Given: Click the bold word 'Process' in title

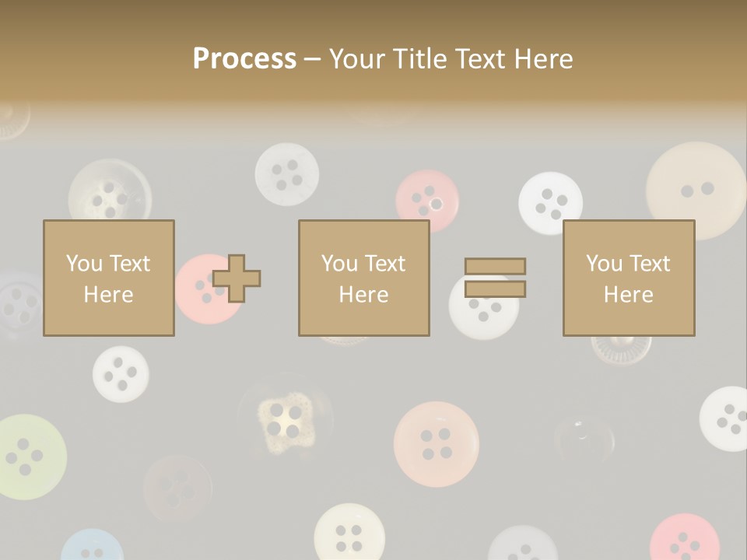Looking at the screenshot, I should click(244, 58).
